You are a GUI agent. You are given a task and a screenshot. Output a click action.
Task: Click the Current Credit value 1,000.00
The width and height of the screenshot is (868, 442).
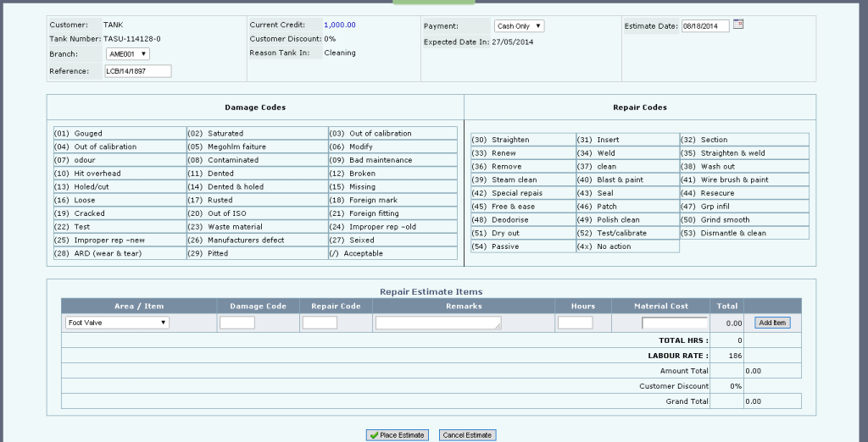pyautogui.click(x=339, y=25)
